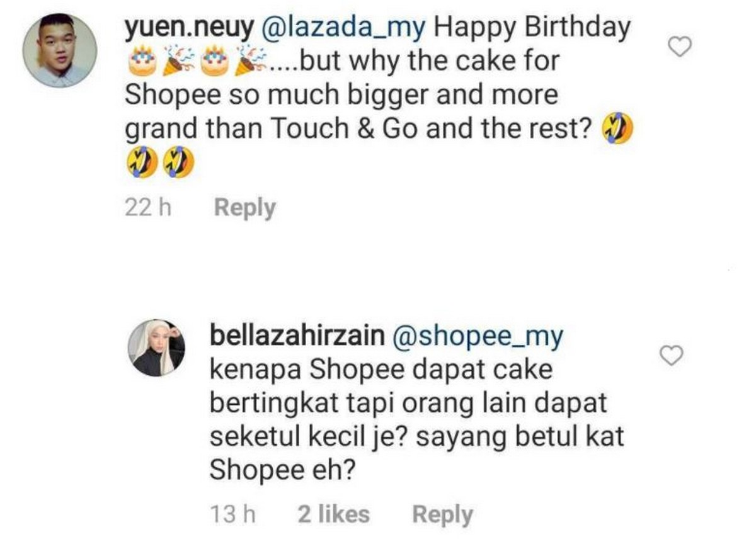Click the two laughing emojis above 22 h

[159, 164]
